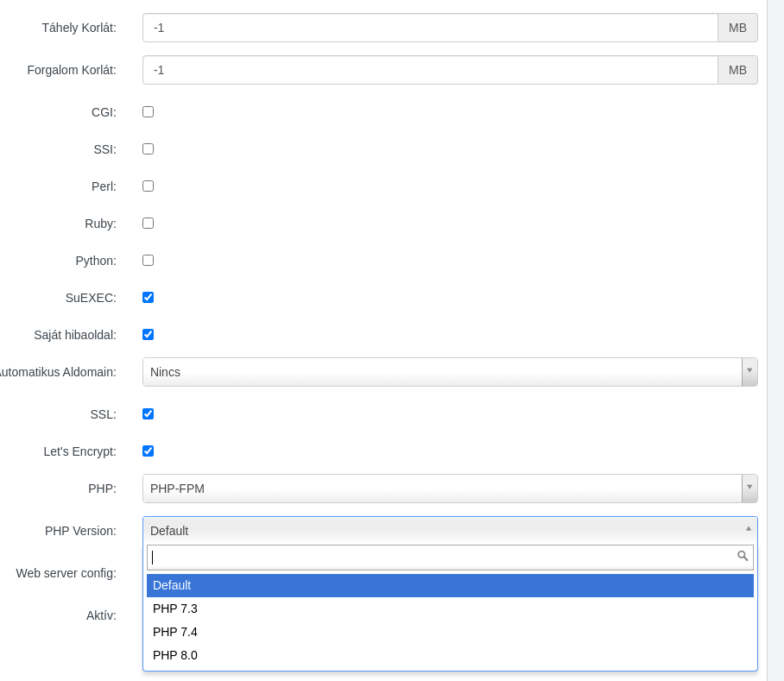Click the Saját hibaoldal label

coord(75,335)
